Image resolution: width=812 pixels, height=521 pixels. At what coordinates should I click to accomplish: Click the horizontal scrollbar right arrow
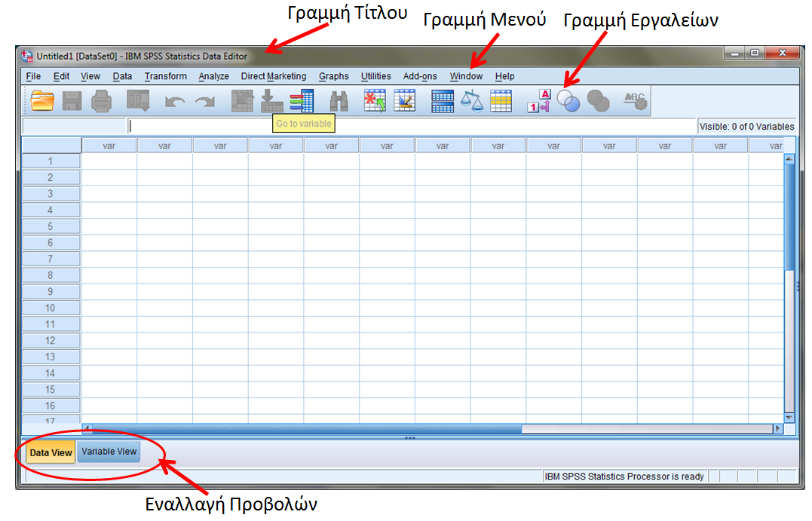777,428
